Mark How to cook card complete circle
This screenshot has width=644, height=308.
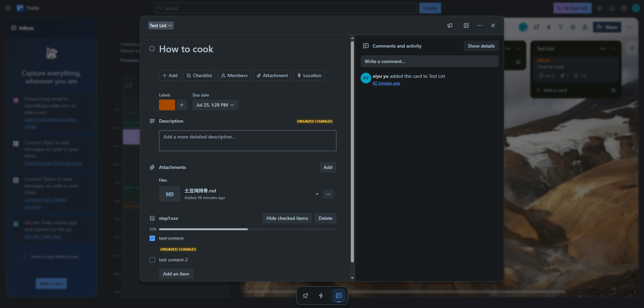[152, 49]
